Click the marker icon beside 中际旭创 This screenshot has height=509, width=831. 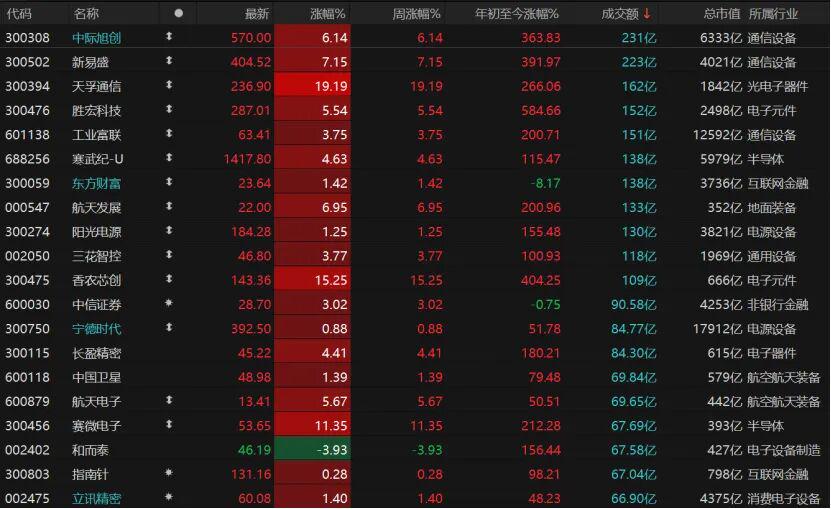point(169,37)
